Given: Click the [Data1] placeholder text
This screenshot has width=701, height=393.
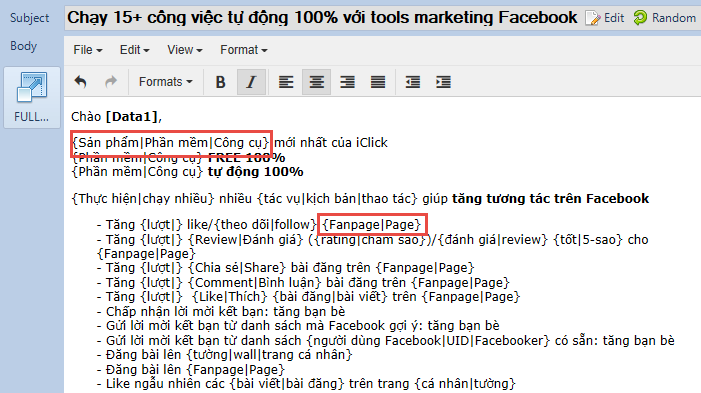Looking at the screenshot, I should [x=132, y=117].
